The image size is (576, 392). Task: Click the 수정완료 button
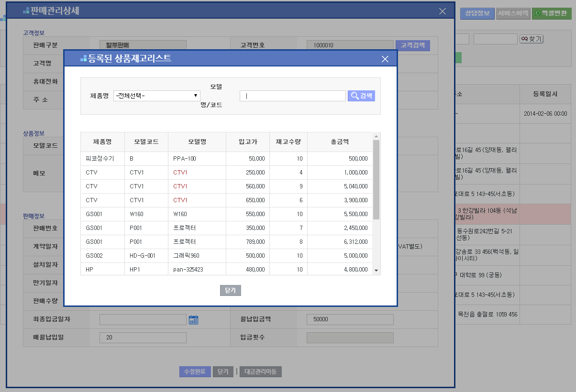tap(195, 371)
